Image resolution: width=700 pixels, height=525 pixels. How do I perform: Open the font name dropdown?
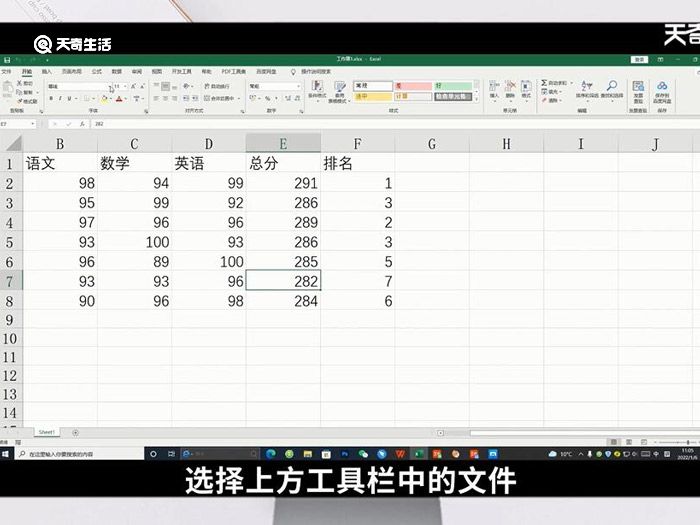coord(109,86)
